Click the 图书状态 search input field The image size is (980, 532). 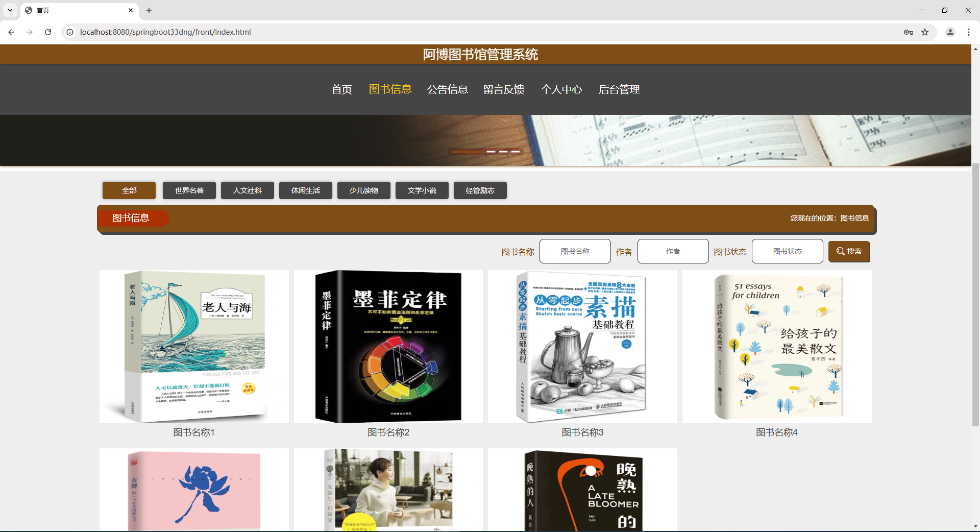pos(788,251)
